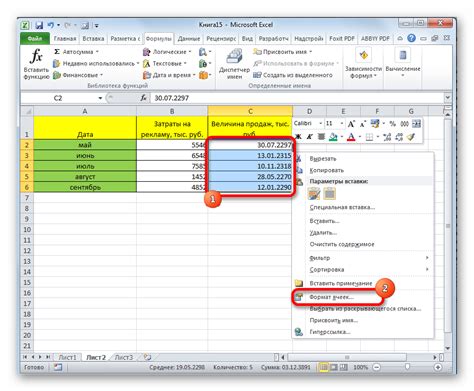Viewport: 474px width, 391px height.
Task: Click the red font color A in mini toolbar
Action: click(x=351, y=137)
